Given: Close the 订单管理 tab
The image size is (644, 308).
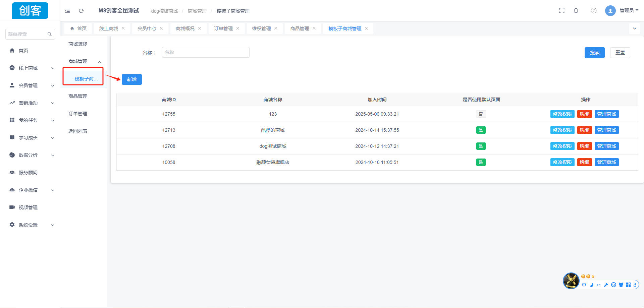Looking at the screenshot, I should (238, 28).
